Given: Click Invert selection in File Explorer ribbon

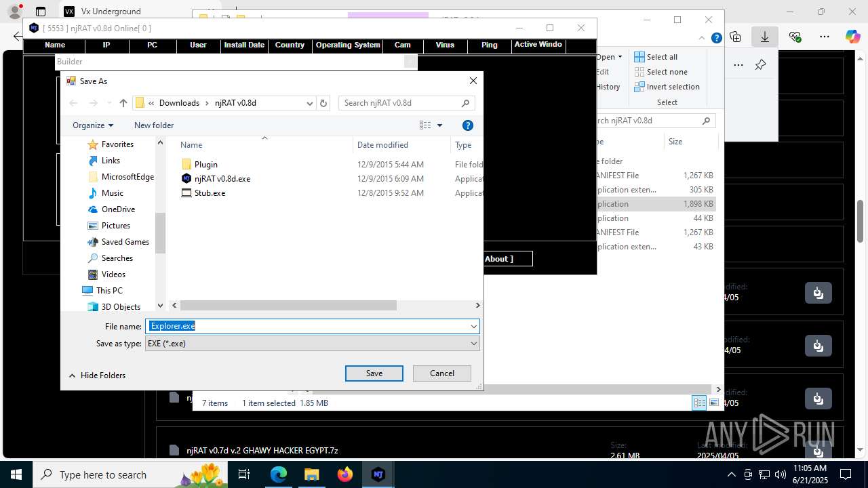Looking at the screenshot, I should [x=667, y=87].
